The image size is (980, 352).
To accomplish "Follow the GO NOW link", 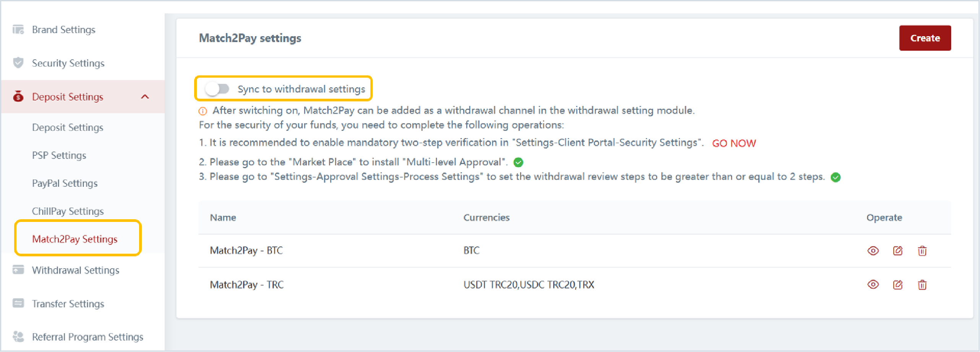I will [734, 143].
